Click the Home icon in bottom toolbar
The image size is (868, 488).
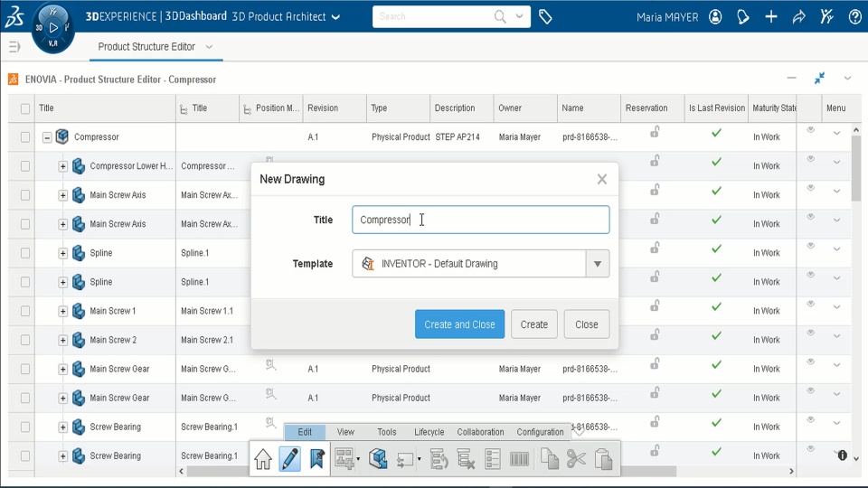point(263,459)
